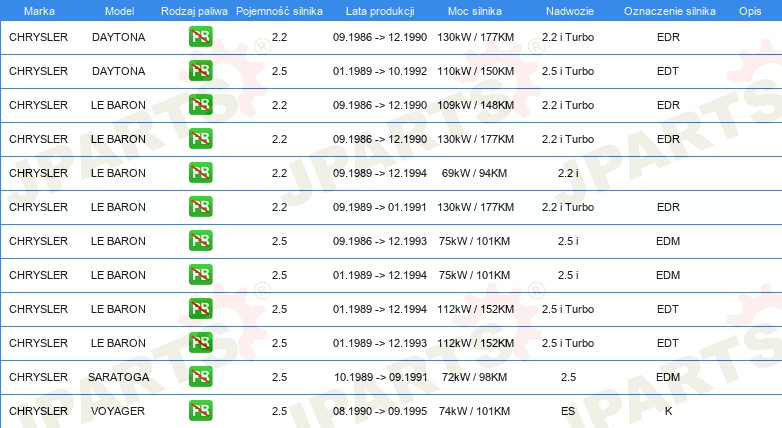Click engine code EDT in the Daytona row
782x428 pixels.
coord(668,71)
